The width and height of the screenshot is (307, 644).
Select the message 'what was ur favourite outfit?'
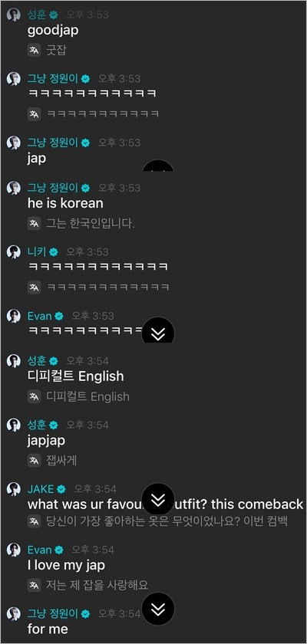pos(165,504)
